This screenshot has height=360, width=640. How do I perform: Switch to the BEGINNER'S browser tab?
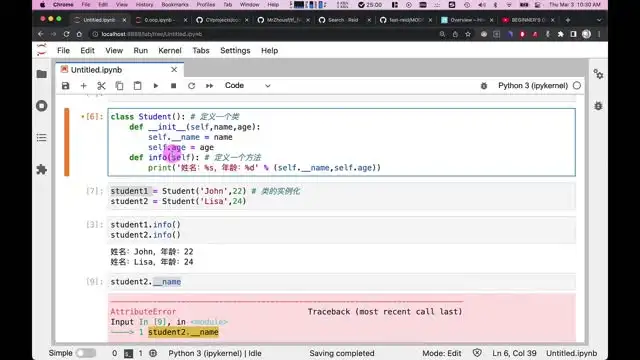(x=527, y=20)
